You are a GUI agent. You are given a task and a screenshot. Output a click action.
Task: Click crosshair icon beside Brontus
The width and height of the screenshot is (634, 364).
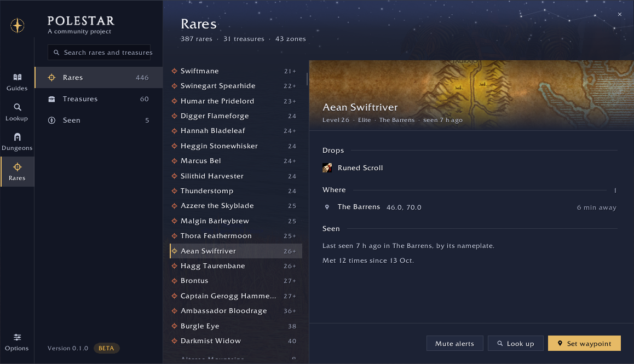(x=174, y=281)
